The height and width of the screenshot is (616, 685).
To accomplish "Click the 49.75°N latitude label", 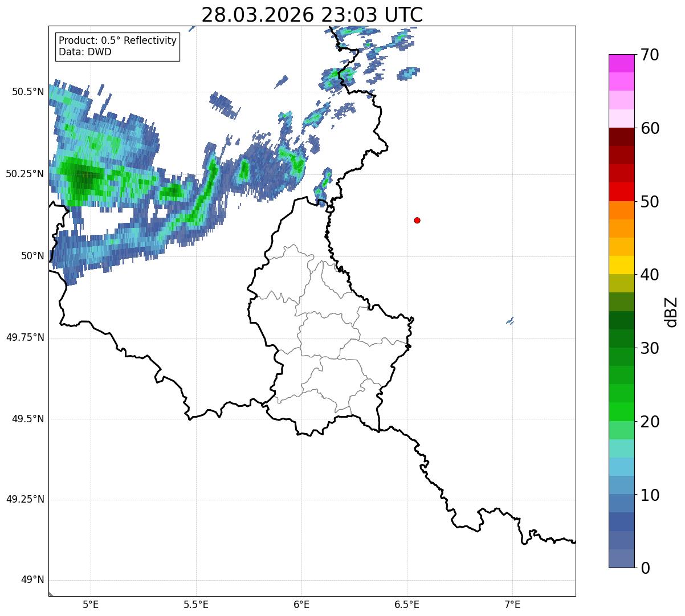I will click(25, 337).
